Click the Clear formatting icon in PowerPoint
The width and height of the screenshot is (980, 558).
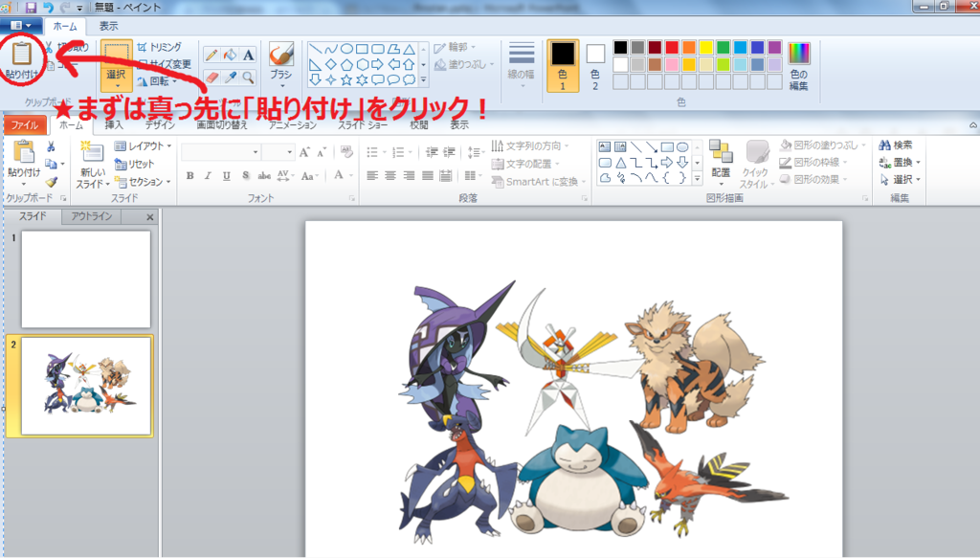tap(346, 152)
